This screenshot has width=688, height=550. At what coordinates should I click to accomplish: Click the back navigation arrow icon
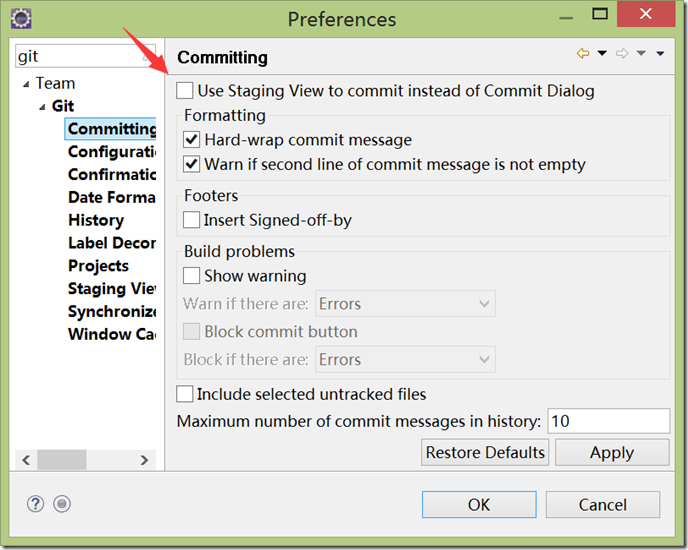(x=583, y=54)
